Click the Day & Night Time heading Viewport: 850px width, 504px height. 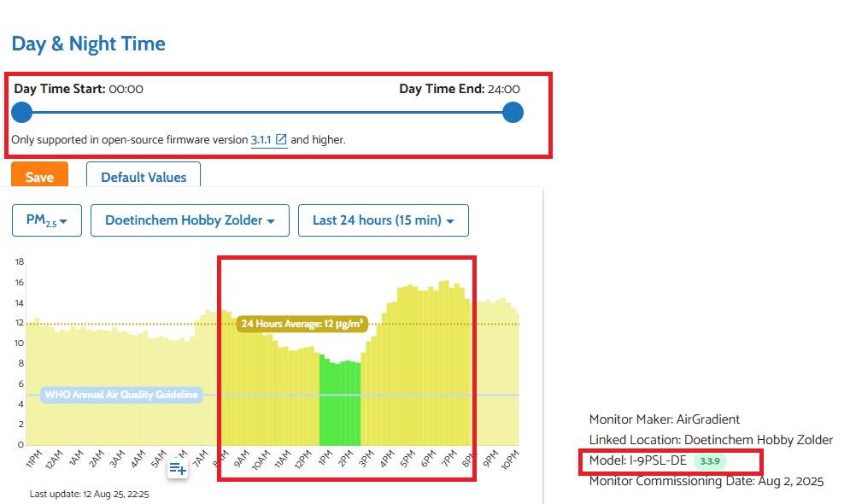pos(88,44)
